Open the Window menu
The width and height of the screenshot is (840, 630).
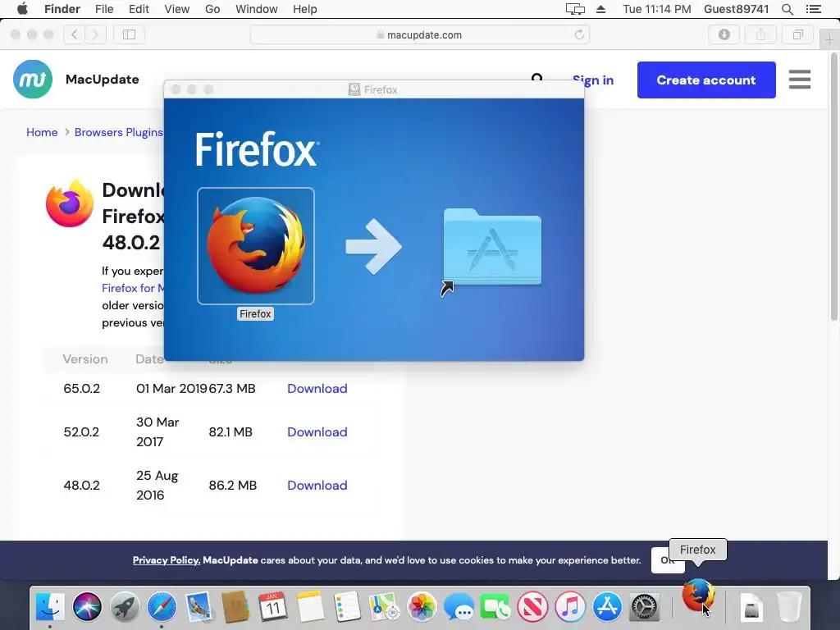[x=257, y=9]
